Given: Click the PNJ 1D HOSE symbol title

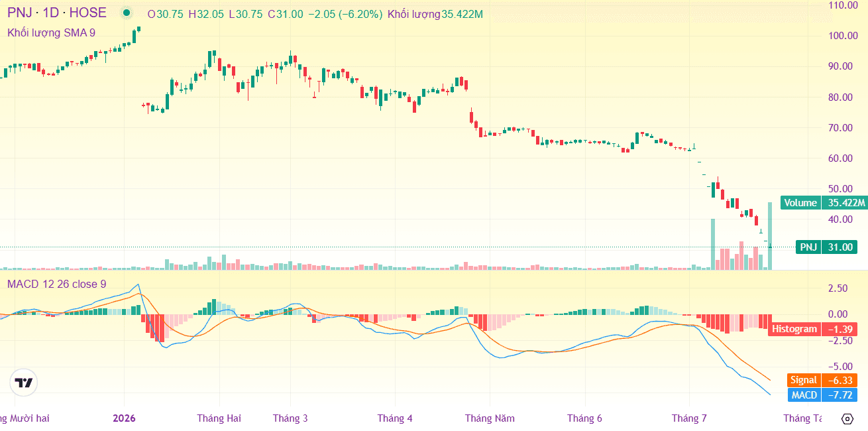Looking at the screenshot, I should point(57,13).
